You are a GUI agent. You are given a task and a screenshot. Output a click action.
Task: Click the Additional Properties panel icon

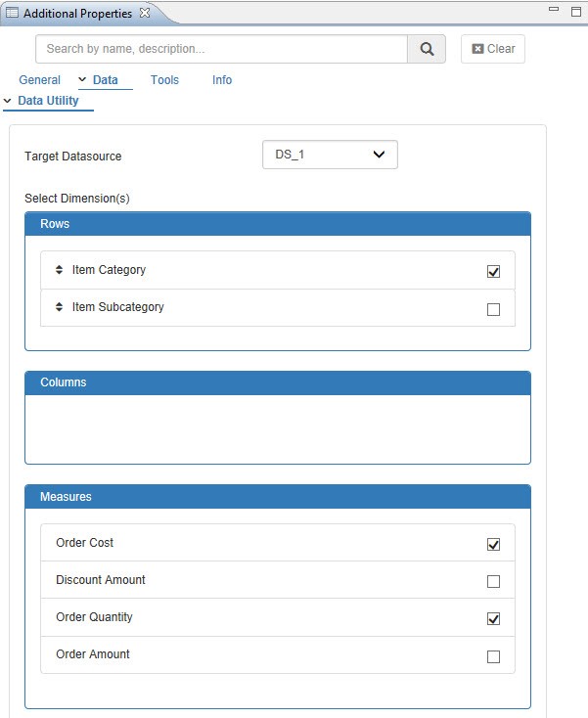12,14
